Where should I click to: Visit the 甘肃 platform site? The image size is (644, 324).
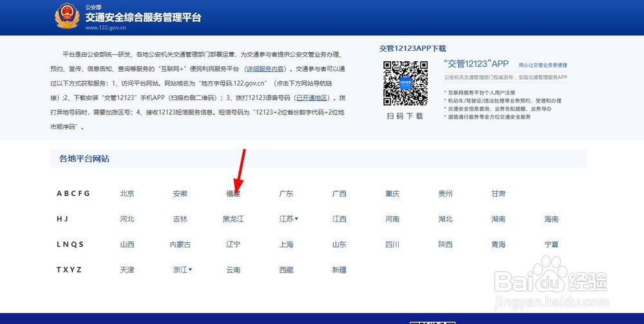(498, 193)
